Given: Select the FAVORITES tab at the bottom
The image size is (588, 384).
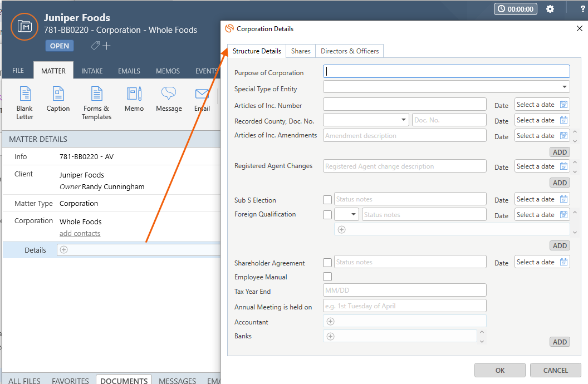Looking at the screenshot, I should click(70, 380).
